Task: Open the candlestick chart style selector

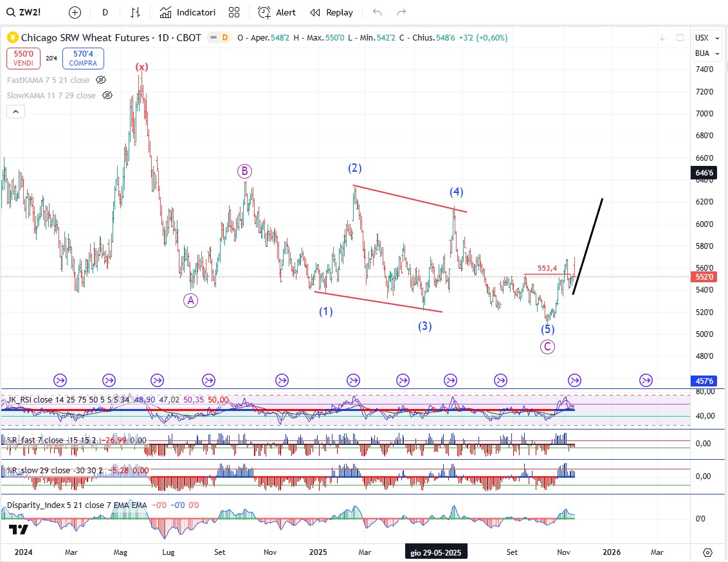Action: (135, 12)
